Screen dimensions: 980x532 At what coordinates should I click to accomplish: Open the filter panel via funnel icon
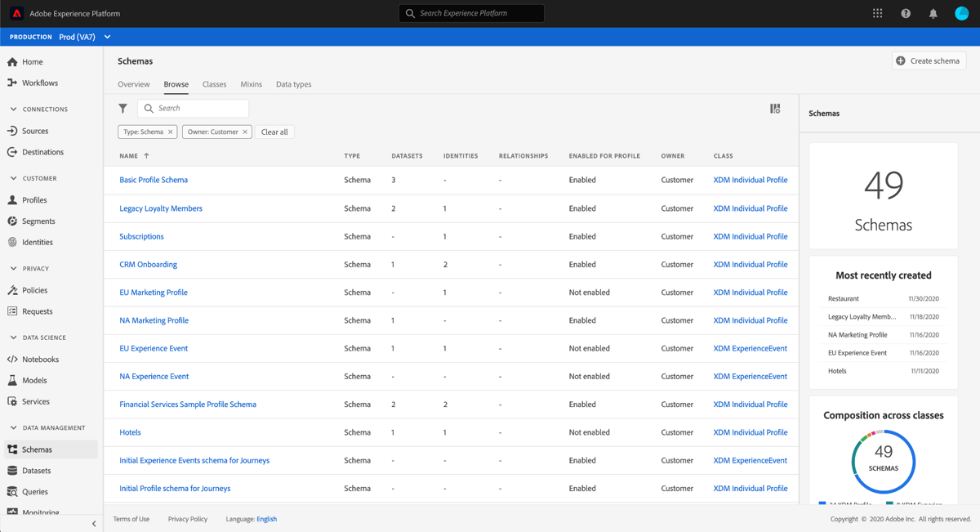click(x=123, y=108)
